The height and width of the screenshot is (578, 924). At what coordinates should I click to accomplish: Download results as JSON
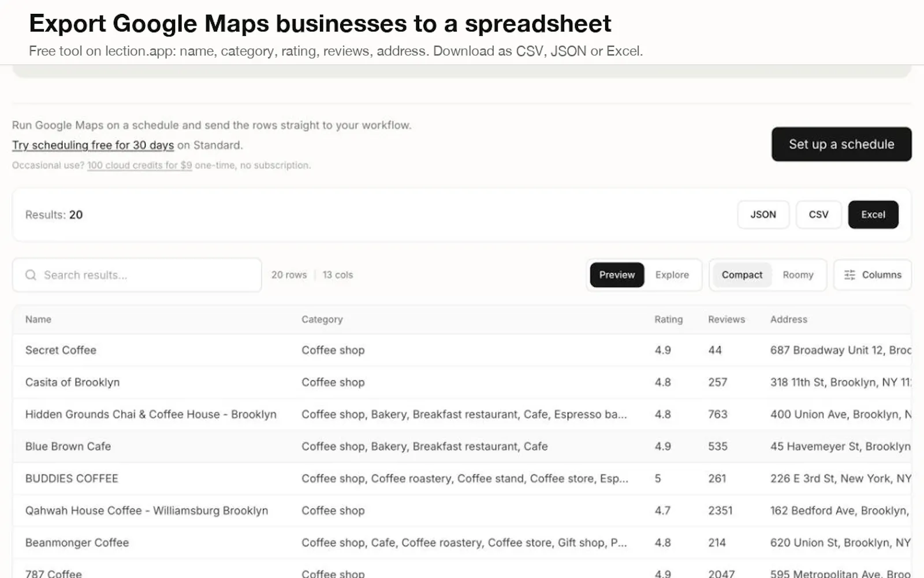coord(763,214)
